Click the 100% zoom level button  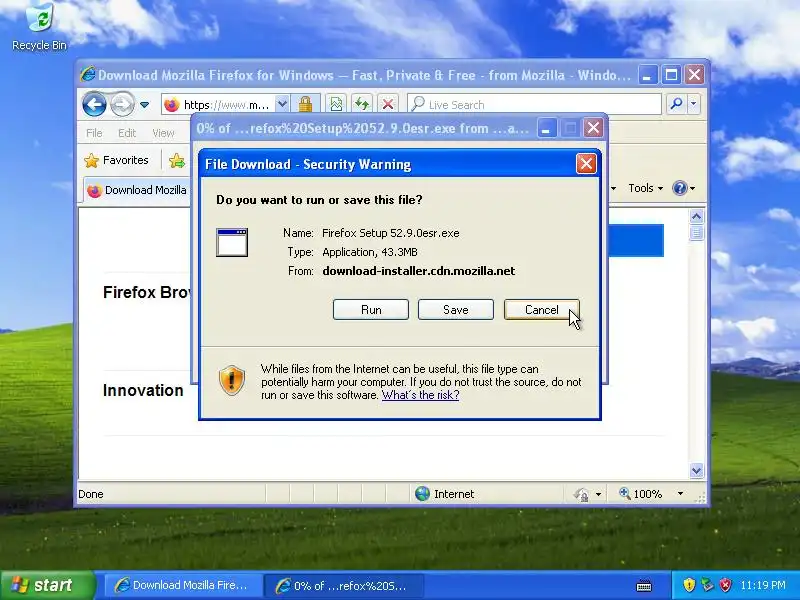pos(641,494)
